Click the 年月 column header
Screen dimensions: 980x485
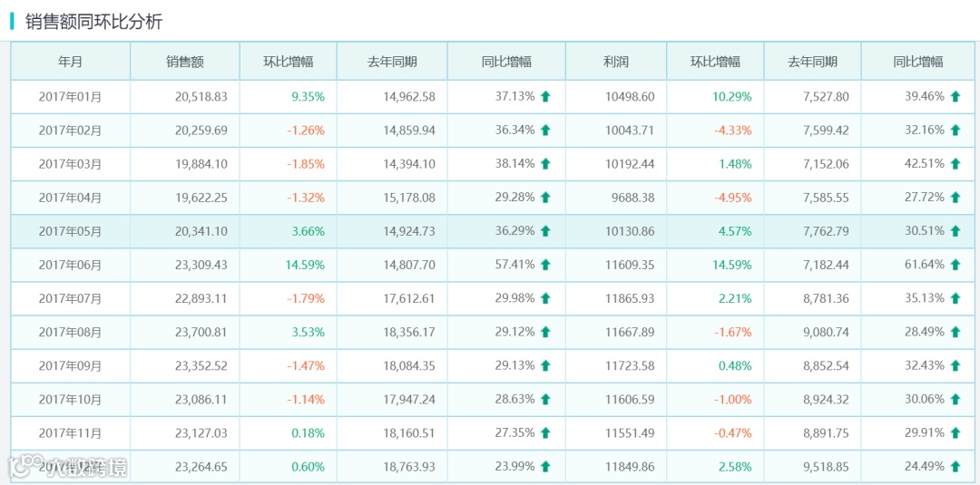[70, 62]
